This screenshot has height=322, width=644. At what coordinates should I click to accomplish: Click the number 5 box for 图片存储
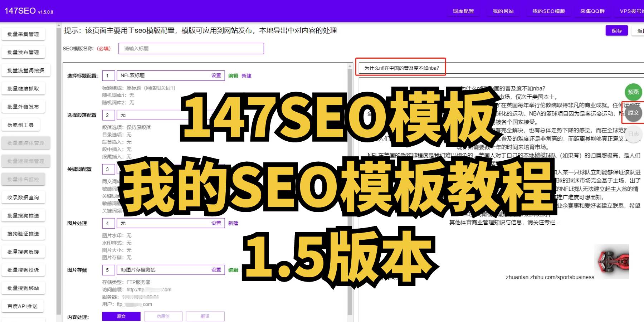108,270
